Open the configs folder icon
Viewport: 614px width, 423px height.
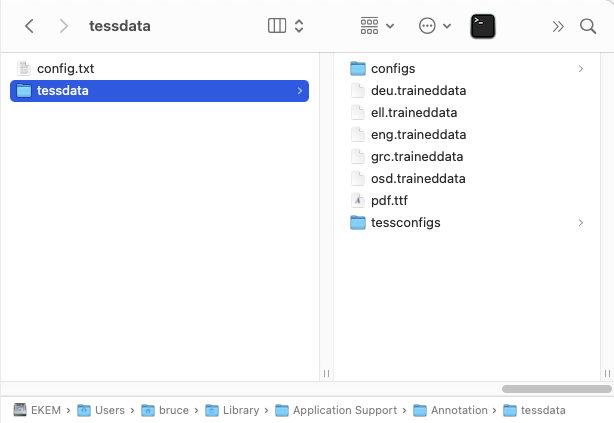point(359,69)
